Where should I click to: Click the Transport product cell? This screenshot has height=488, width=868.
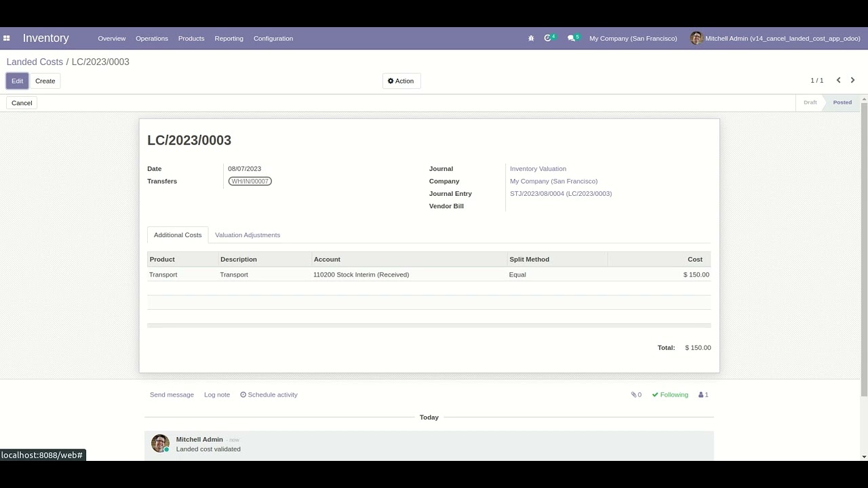182,274
